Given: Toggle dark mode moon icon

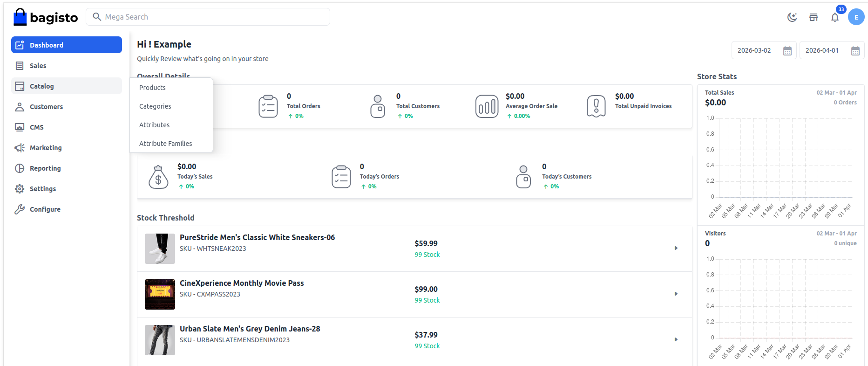Looking at the screenshot, I should (x=792, y=17).
